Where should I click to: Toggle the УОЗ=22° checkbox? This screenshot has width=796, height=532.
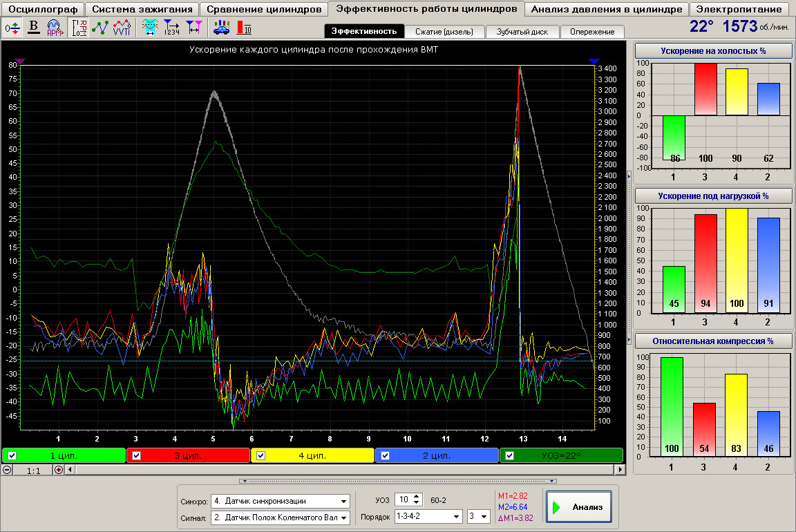(509, 455)
